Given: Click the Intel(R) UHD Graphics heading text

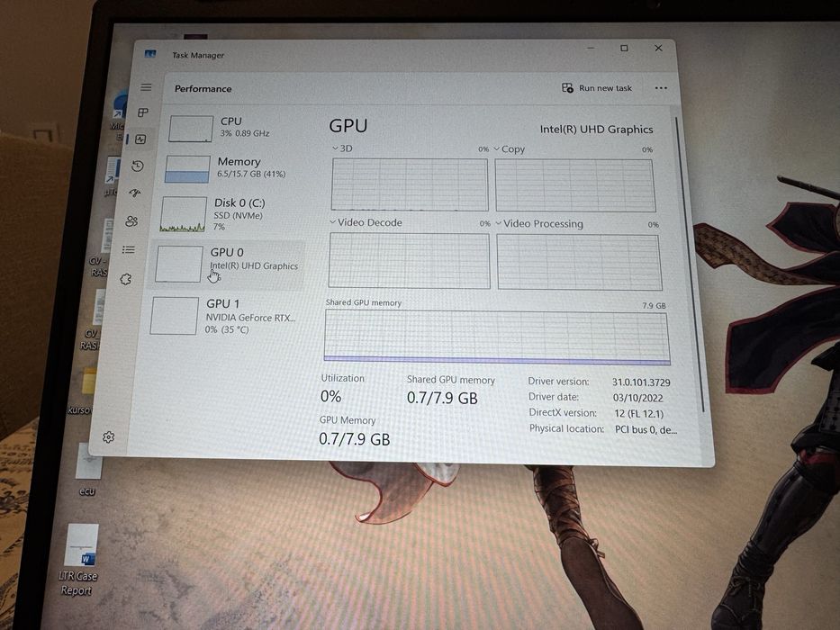Looking at the screenshot, I should click(x=596, y=129).
